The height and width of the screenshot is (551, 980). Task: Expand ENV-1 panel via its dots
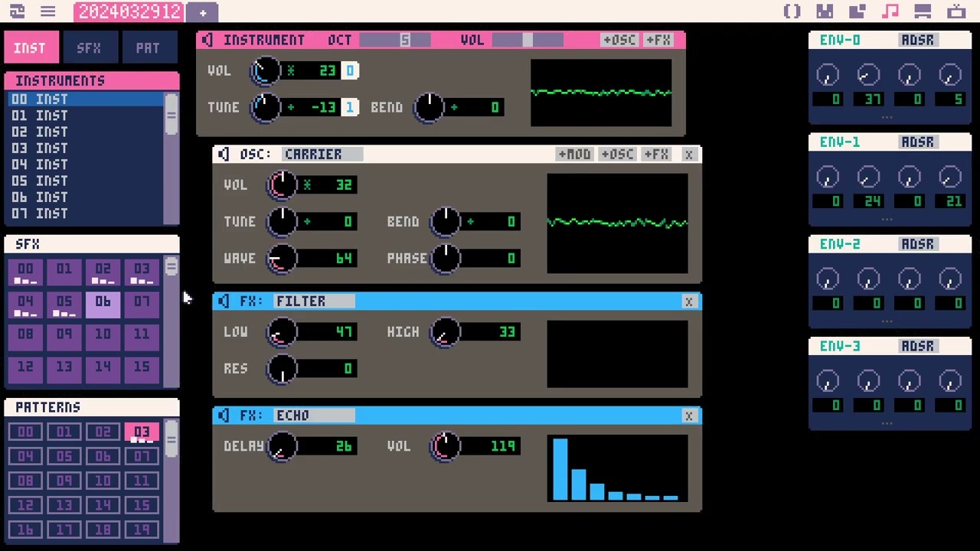[887, 219]
